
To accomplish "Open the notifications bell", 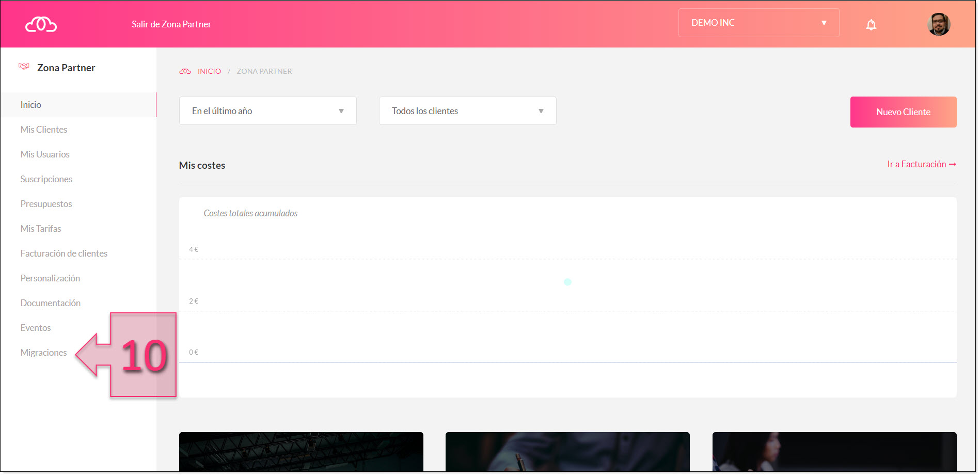I will 871,24.
